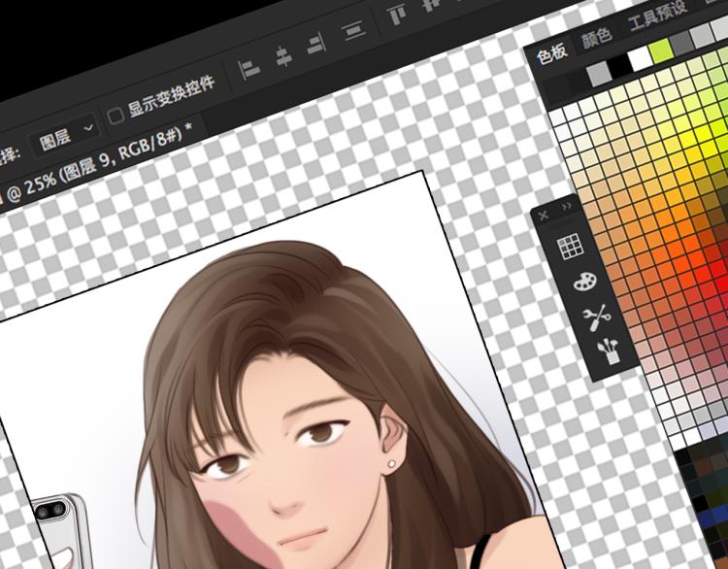Click the align right edges icon
Screen dimensions: 728x569
tap(315, 46)
